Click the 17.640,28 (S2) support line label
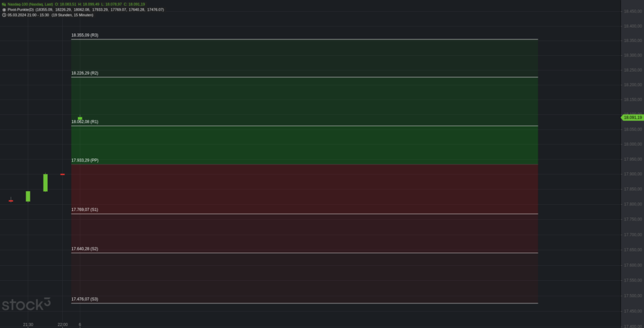The image size is (644, 328). tap(85, 249)
